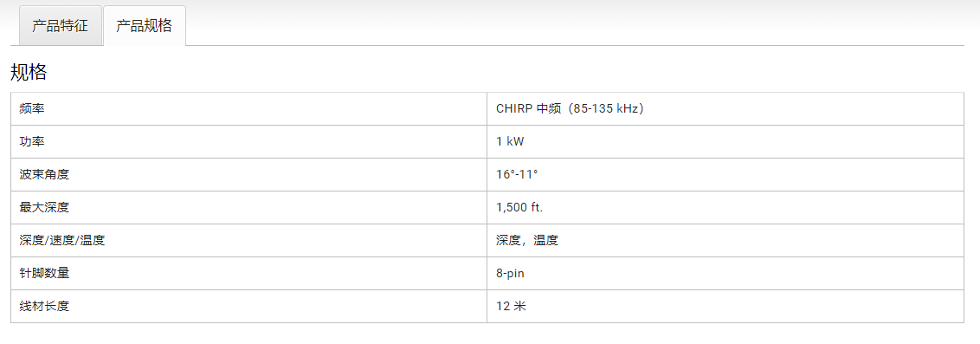Select the 1 kW power value

tap(510, 141)
